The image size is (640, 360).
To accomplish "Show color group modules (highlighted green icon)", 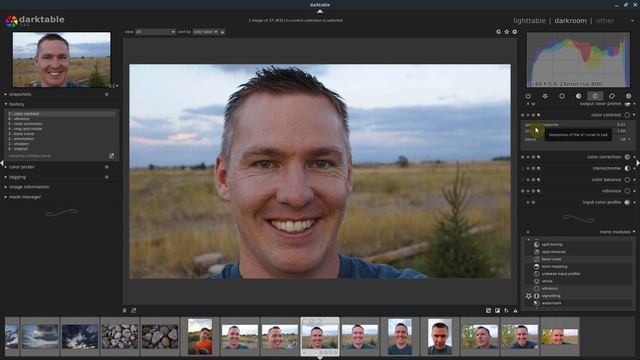I will (x=595, y=96).
